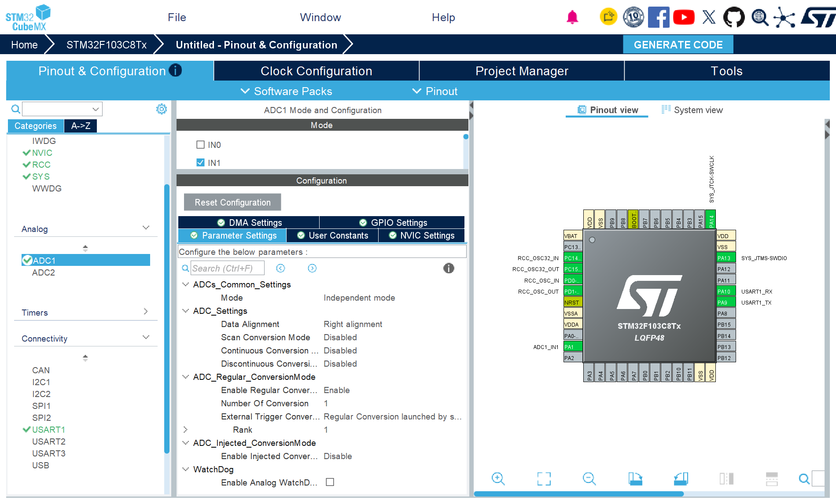This screenshot has height=504, width=836.
Task: Uncheck the IN1 channel checkbox
Action: [x=200, y=162]
